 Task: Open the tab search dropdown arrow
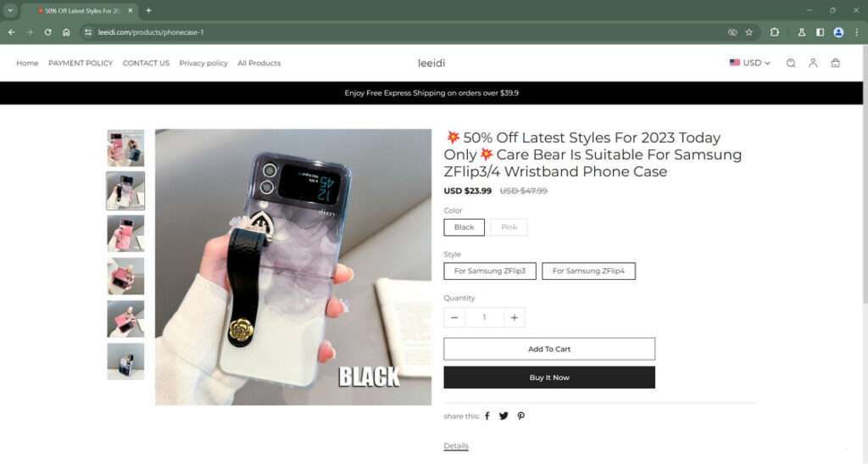(x=10, y=10)
